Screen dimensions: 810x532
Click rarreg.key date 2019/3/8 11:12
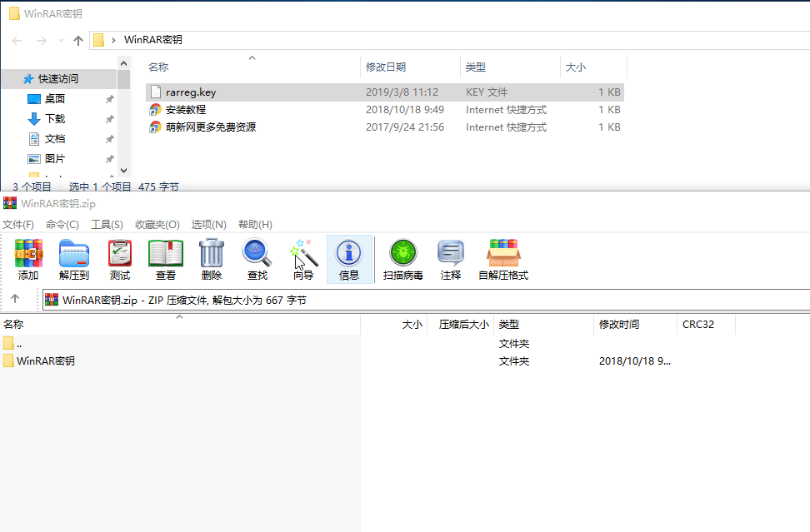(402, 92)
